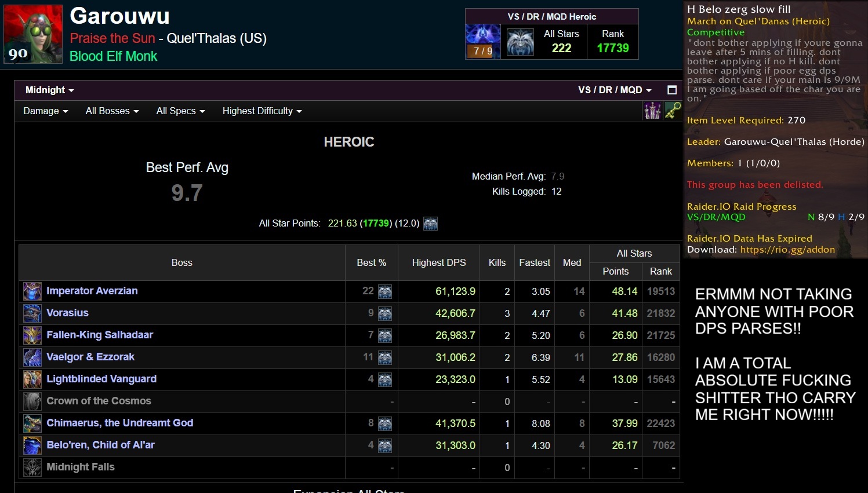Open the 61,123.9 DPS parse
Image resolution: width=868 pixels, height=493 pixels.
(x=455, y=291)
